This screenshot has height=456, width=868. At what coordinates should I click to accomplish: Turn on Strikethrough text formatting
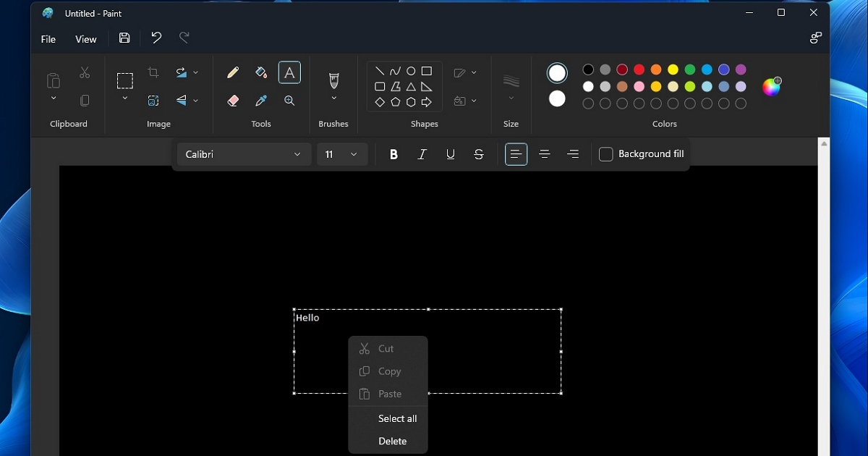[x=478, y=154]
